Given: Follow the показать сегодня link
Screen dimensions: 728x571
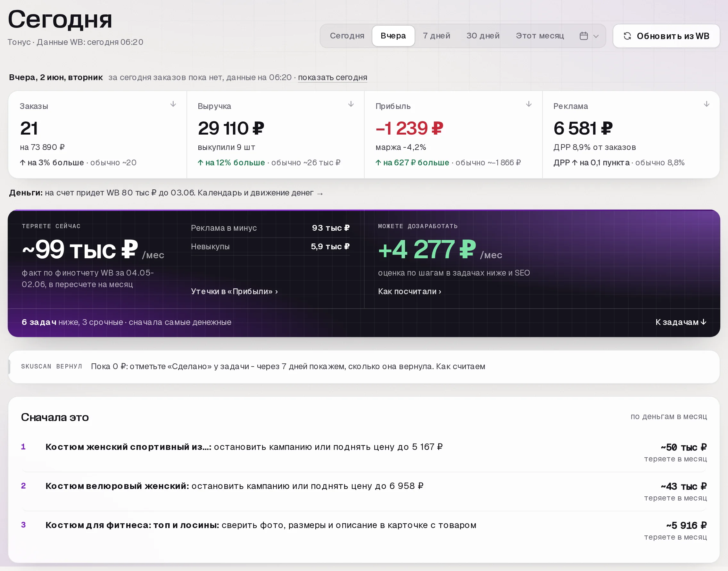Looking at the screenshot, I should pos(333,77).
